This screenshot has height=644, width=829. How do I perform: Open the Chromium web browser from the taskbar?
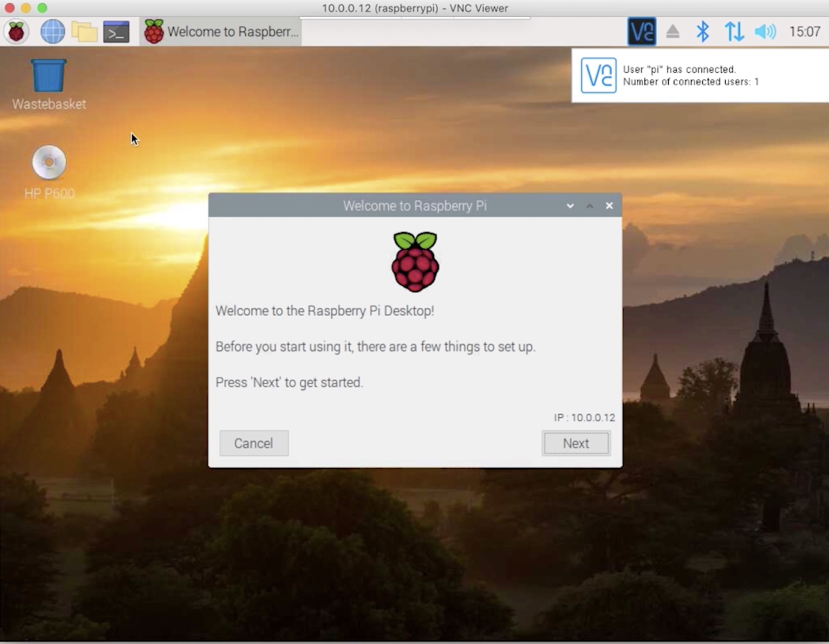pos(52,31)
